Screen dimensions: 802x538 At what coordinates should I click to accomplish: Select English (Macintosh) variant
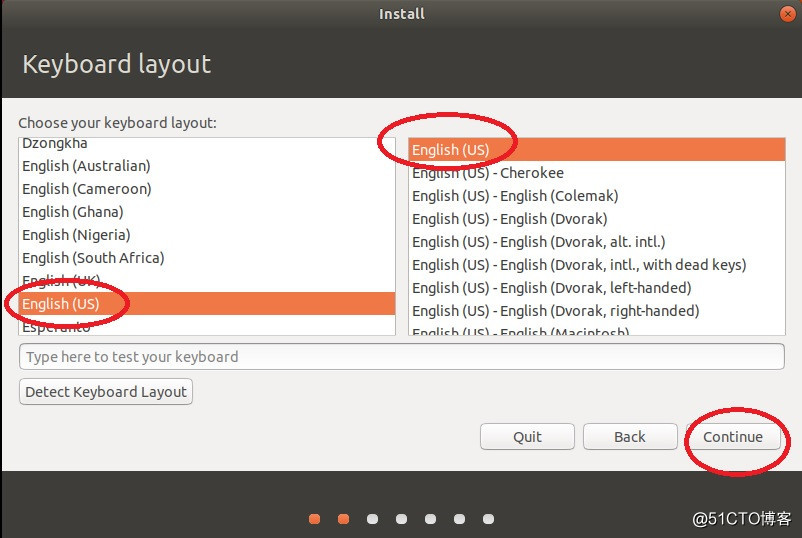(596, 329)
